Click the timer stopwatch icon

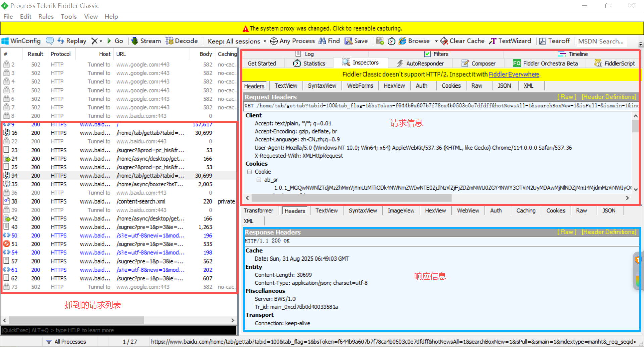tap(391, 41)
